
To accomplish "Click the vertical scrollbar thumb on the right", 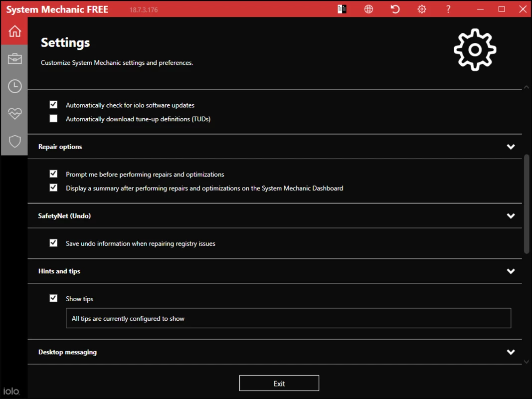I will pyautogui.click(x=527, y=204).
